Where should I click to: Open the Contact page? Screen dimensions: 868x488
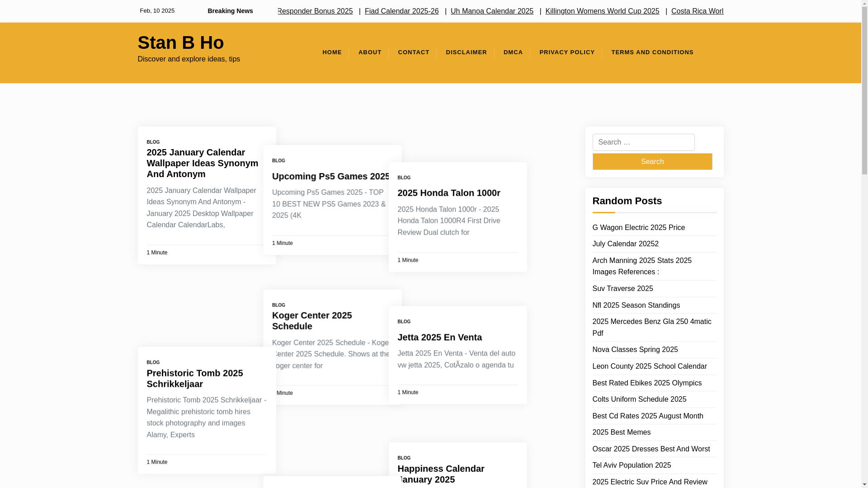pos(414,52)
